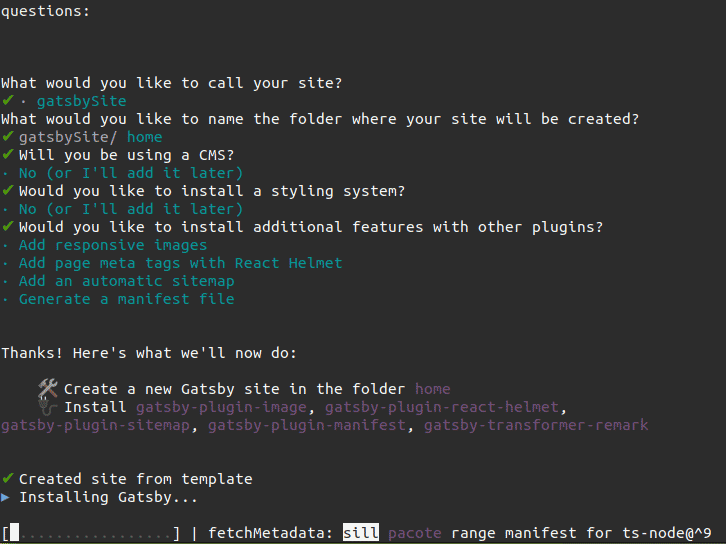The height and width of the screenshot is (544, 726).
Task: Click the gatsbySite site name answer
Action: click(81, 101)
